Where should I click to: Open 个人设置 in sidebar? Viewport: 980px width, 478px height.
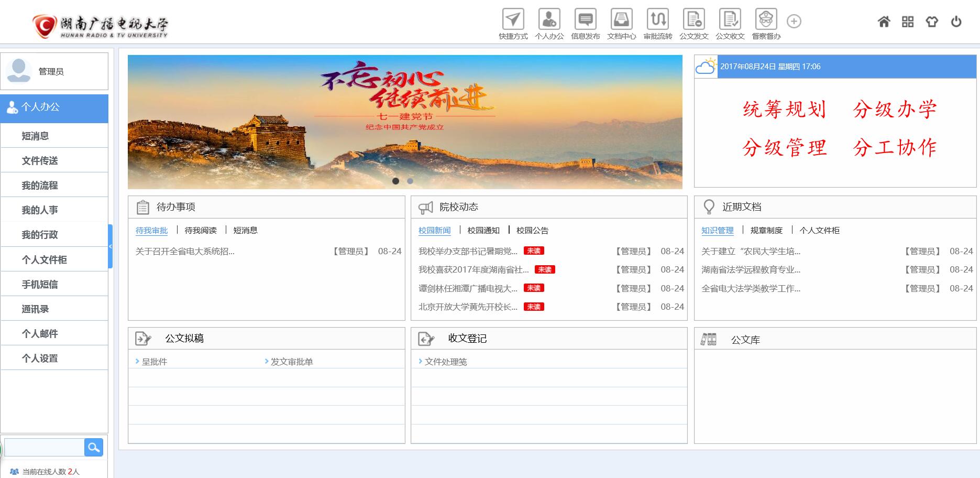(x=54, y=358)
